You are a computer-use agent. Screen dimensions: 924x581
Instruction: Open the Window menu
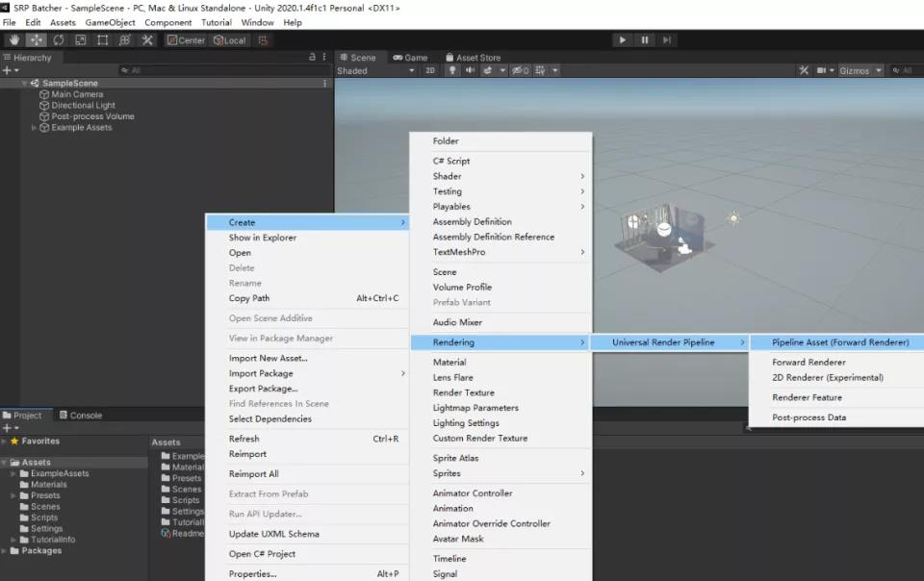coord(258,22)
